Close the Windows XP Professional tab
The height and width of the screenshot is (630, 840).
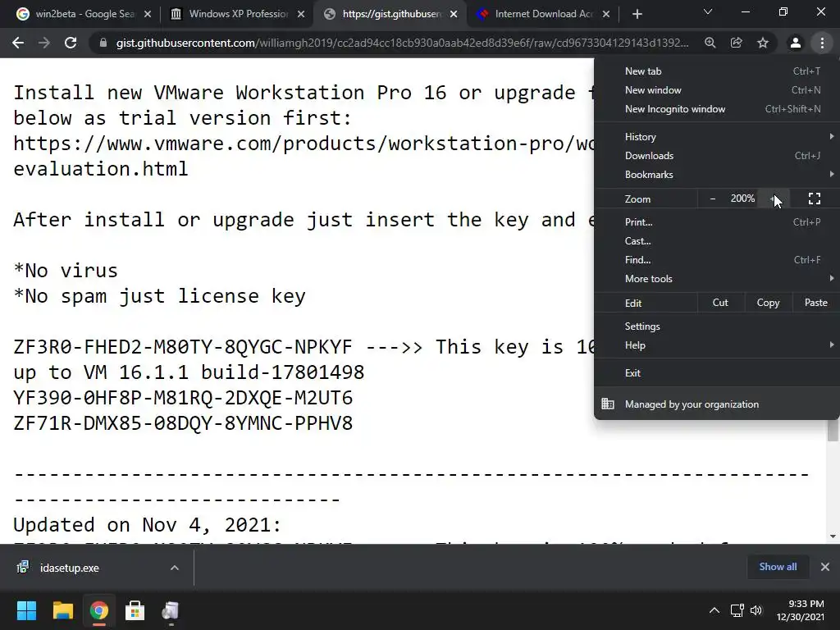coord(301,15)
